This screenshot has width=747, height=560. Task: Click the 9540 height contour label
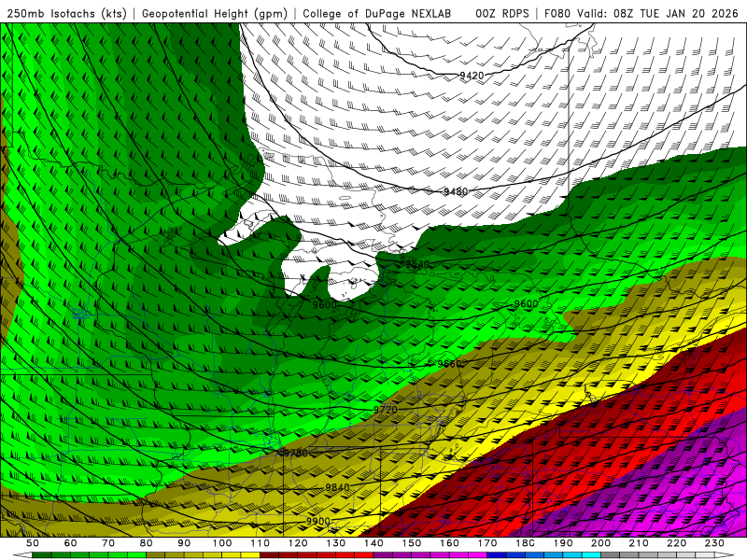coord(417,264)
